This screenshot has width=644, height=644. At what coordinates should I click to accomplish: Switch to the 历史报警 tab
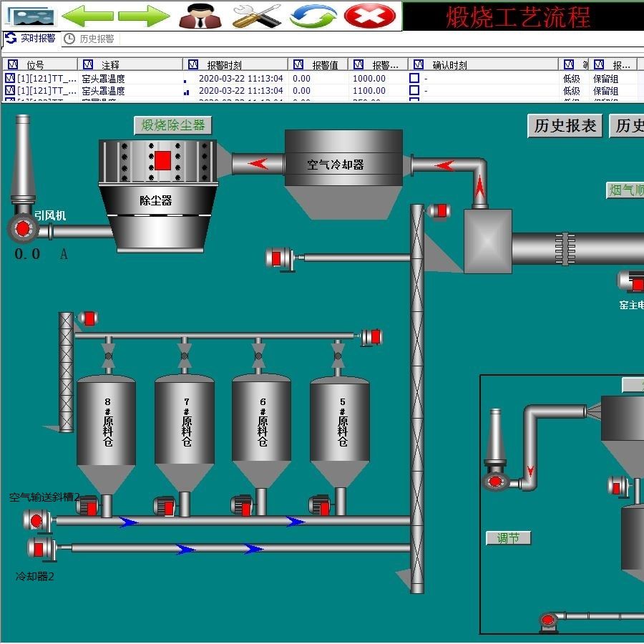click(x=89, y=39)
